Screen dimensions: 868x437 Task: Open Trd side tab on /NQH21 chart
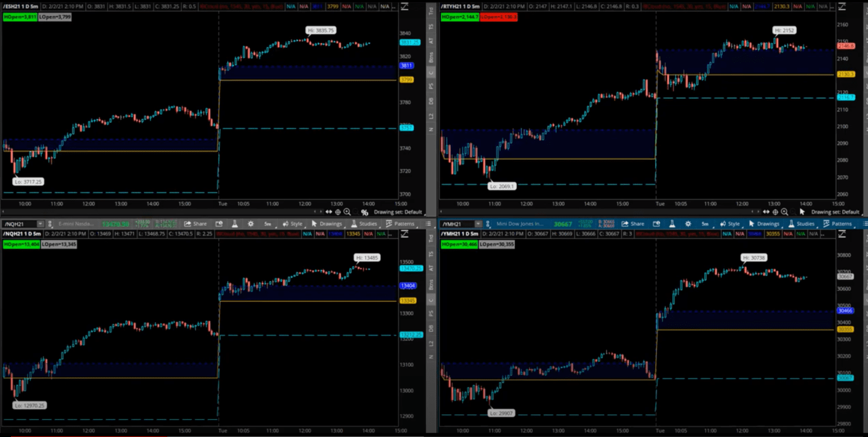431,238
